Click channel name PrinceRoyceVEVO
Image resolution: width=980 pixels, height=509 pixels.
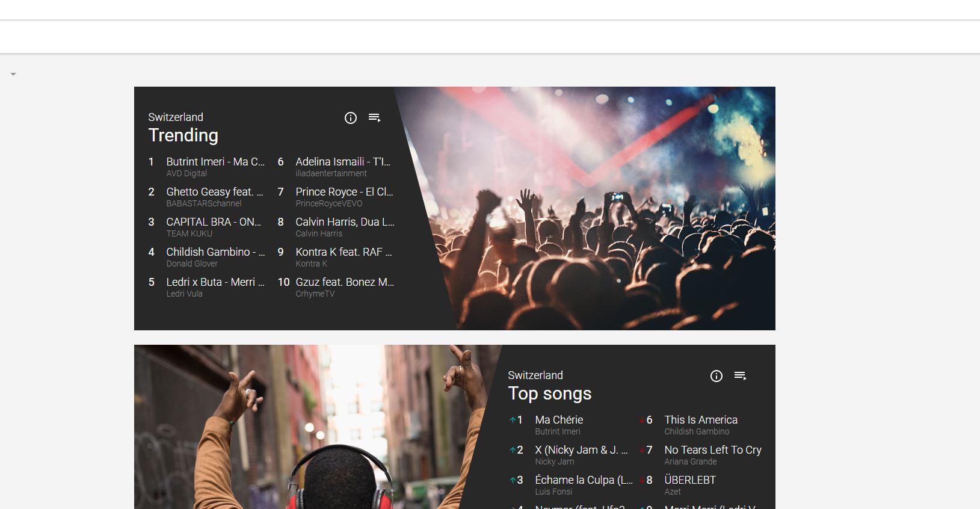(x=329, y=203)
